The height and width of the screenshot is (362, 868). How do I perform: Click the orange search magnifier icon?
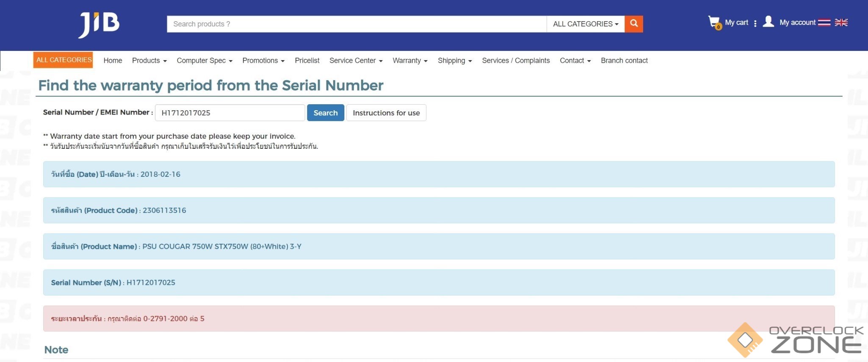[633, 24]
